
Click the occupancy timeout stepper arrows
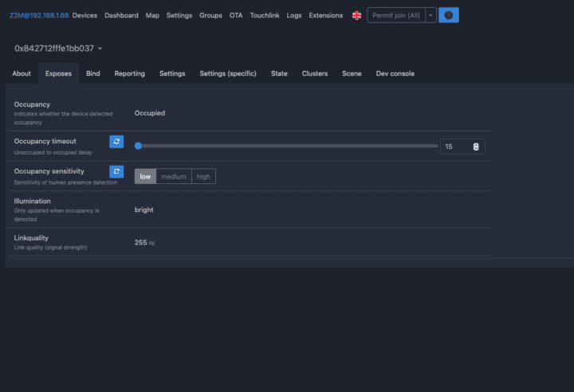coord(476,147)
